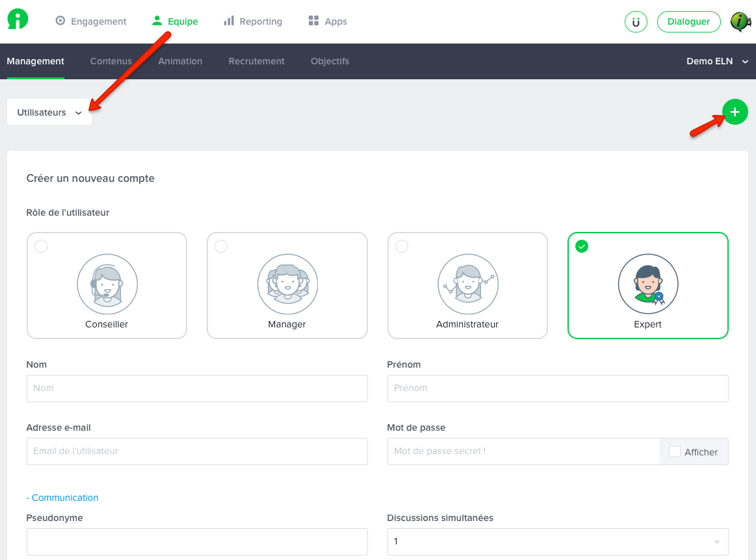756x560 pixels.
Task: Open the user avatar menu
Action: (x=740, y=21)
